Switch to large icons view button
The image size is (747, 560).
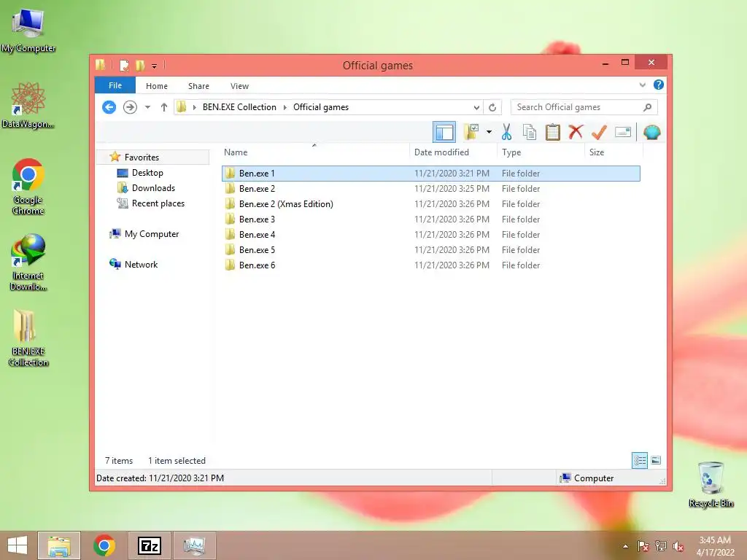point(656,460)
